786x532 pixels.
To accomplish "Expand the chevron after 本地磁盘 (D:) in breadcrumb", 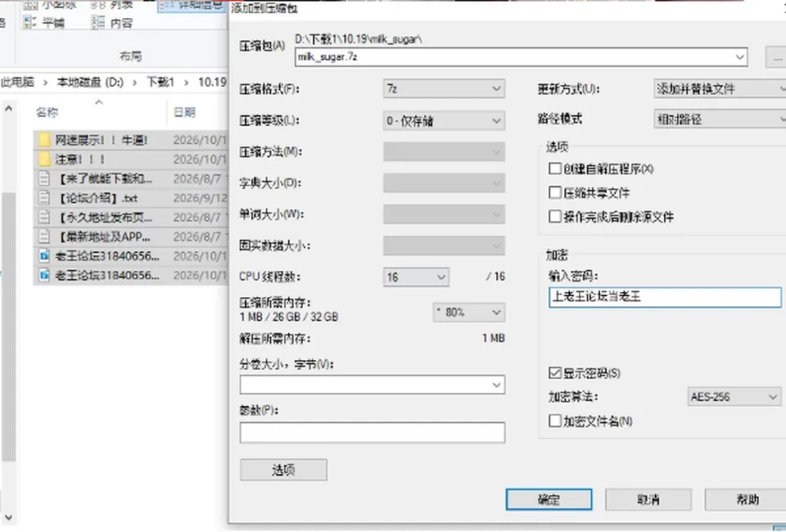I will click(x=135, y=82).
